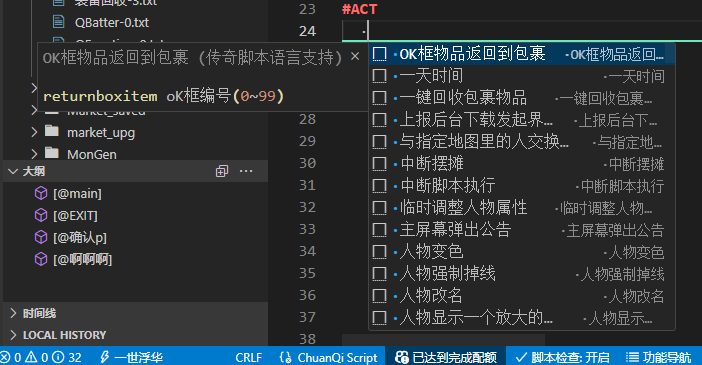Select the 一天时间 suggestion snippet box
The image size is (702, 365).
379,76
